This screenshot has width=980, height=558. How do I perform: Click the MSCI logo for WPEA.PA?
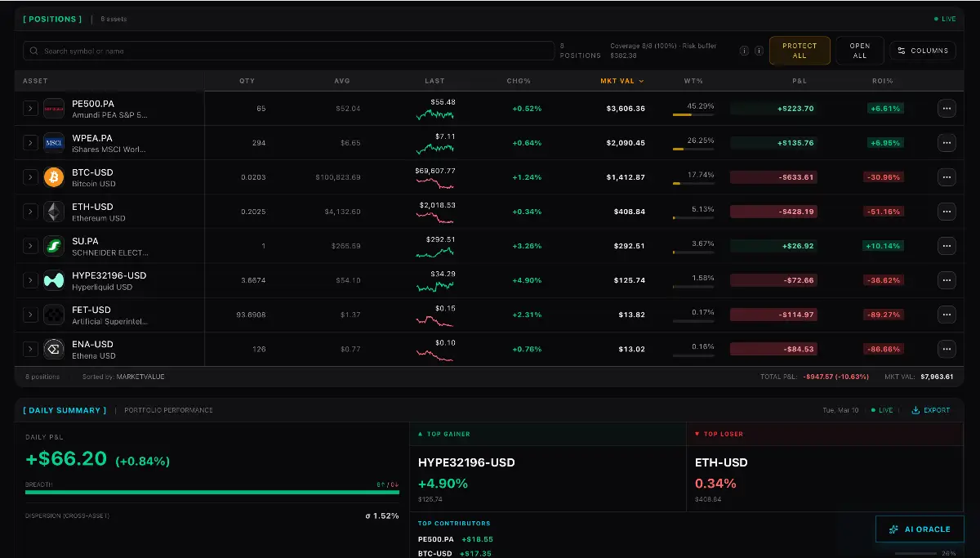[x=54, y=143]
